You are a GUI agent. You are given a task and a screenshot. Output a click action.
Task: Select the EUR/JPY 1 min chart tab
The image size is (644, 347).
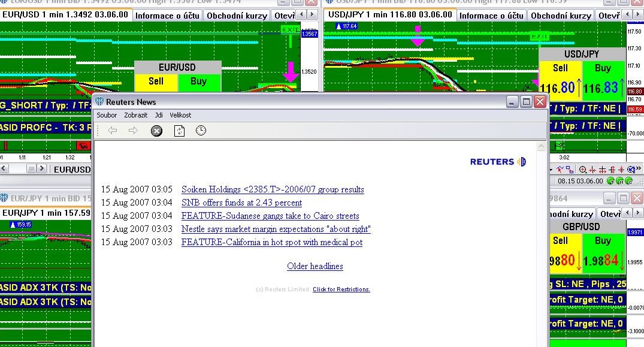click(46, 213)
